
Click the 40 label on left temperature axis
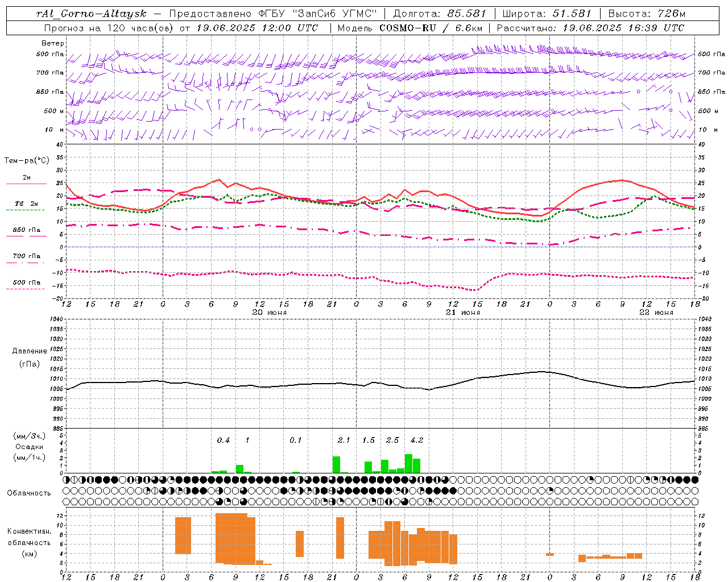[60, 145]
